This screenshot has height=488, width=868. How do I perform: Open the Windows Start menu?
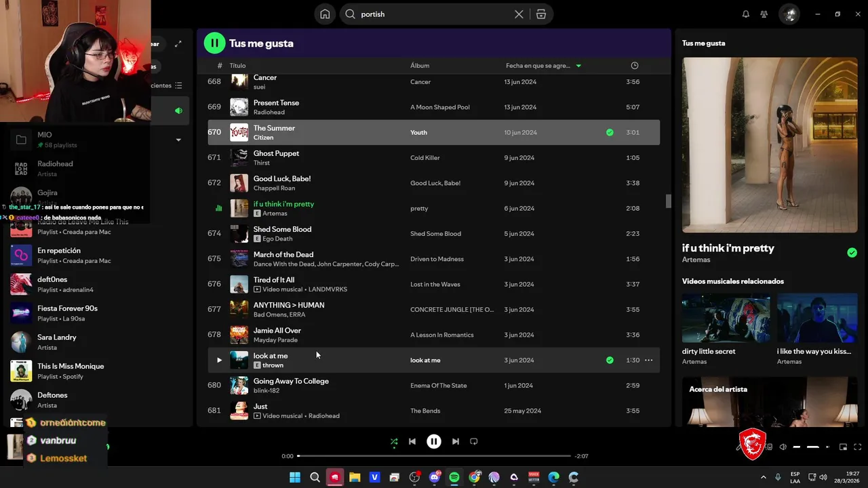295,477
